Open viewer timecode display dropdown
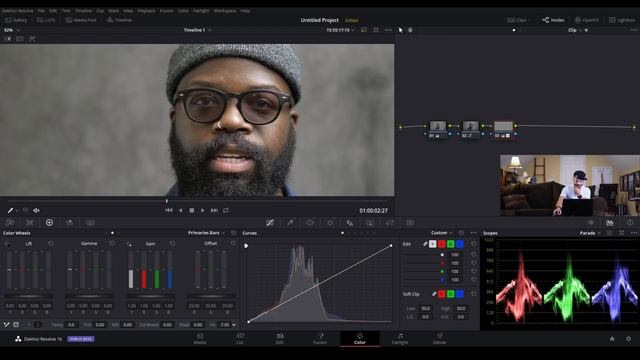This screenshot has width=640, height=360. 340,30
